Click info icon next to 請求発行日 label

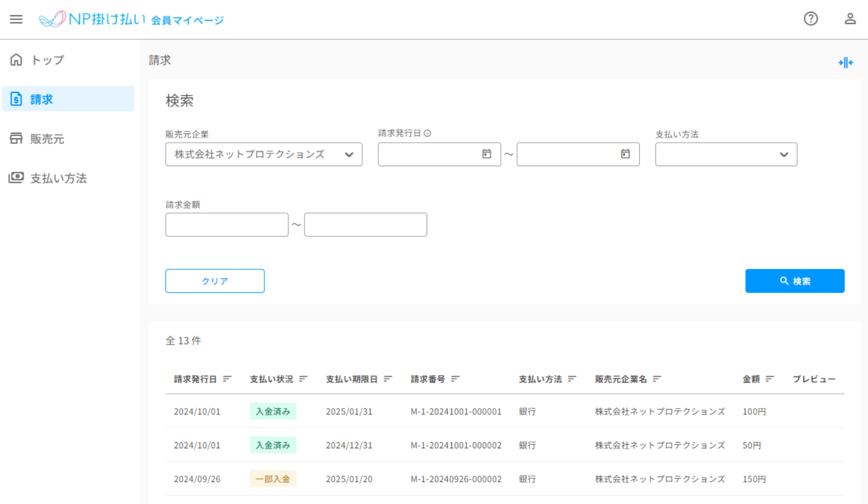pos(427,133)
